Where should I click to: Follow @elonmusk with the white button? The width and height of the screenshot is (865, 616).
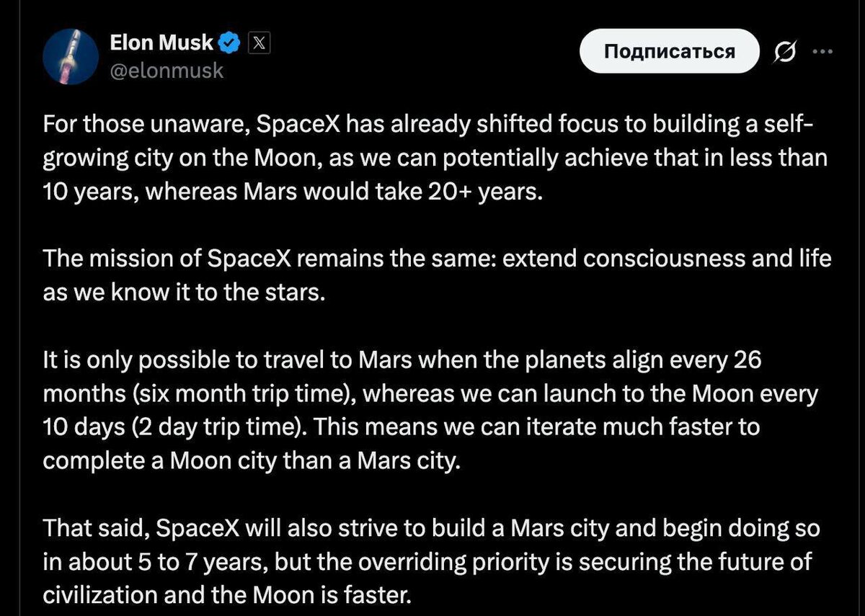(669, 50)
